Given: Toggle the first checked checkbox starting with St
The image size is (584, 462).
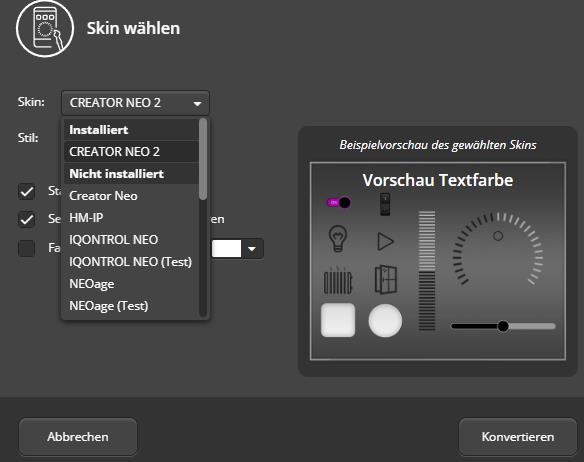Looking at the screenshot, I should (26, 192).
